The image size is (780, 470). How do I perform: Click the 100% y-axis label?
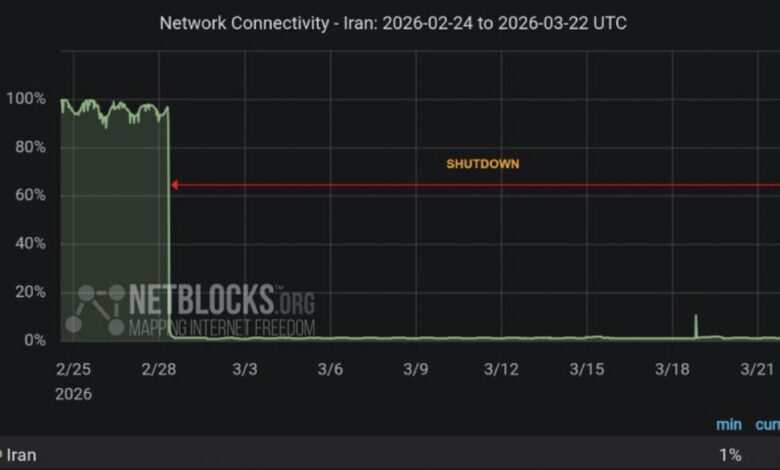pos(26,98)
